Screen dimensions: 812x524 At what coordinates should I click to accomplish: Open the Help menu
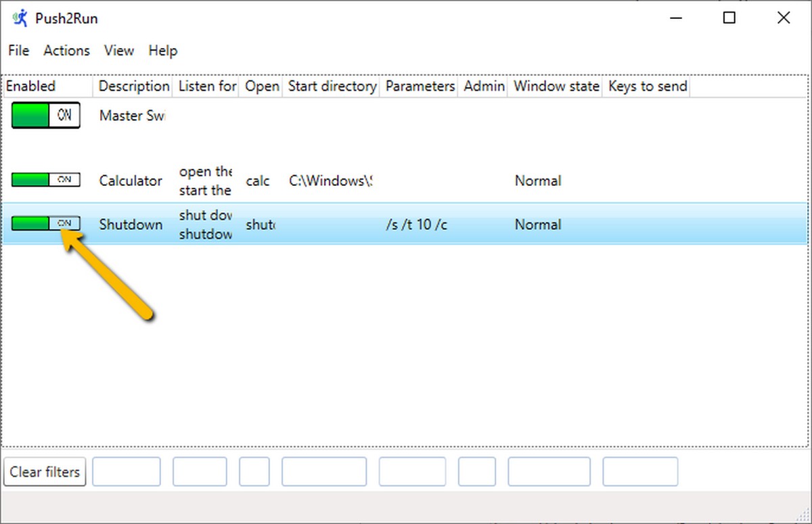click(x=163, y=51)
